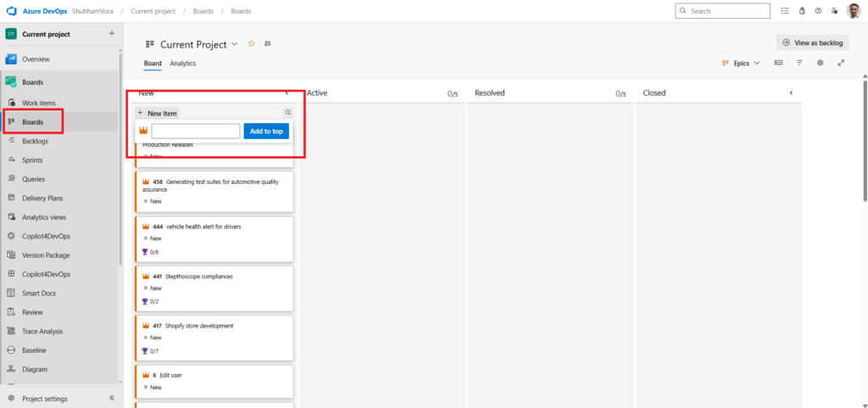The height and width of the screenshot is (408, 868).
Task: Collapse the New column with chevron
Action: [x=287, y=92]
